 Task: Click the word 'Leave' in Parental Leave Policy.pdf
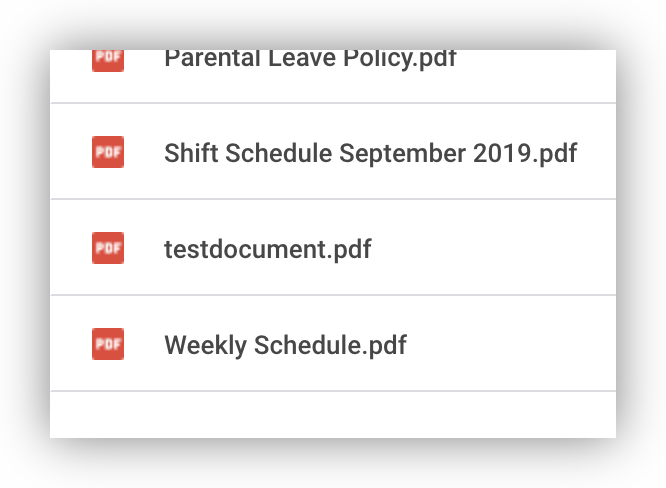302,59
